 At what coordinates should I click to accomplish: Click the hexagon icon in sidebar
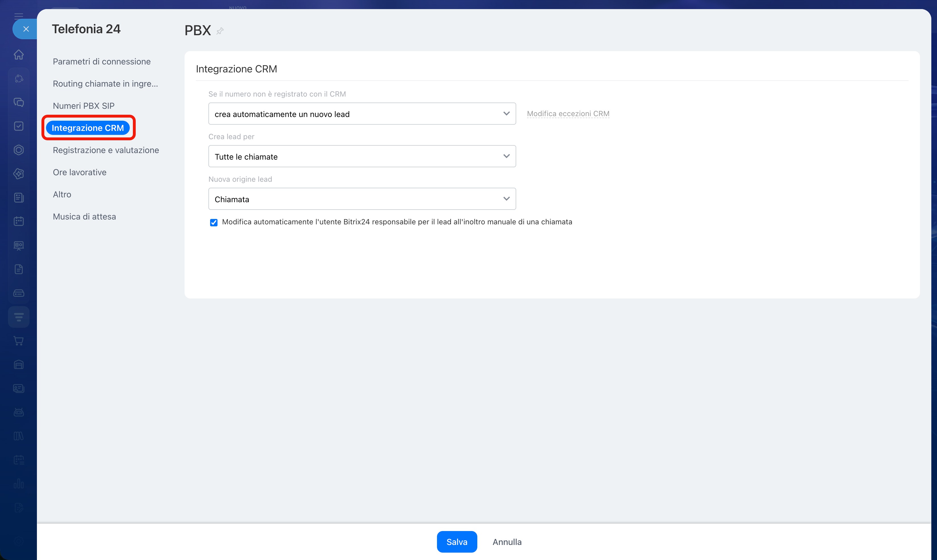[18, 150]
